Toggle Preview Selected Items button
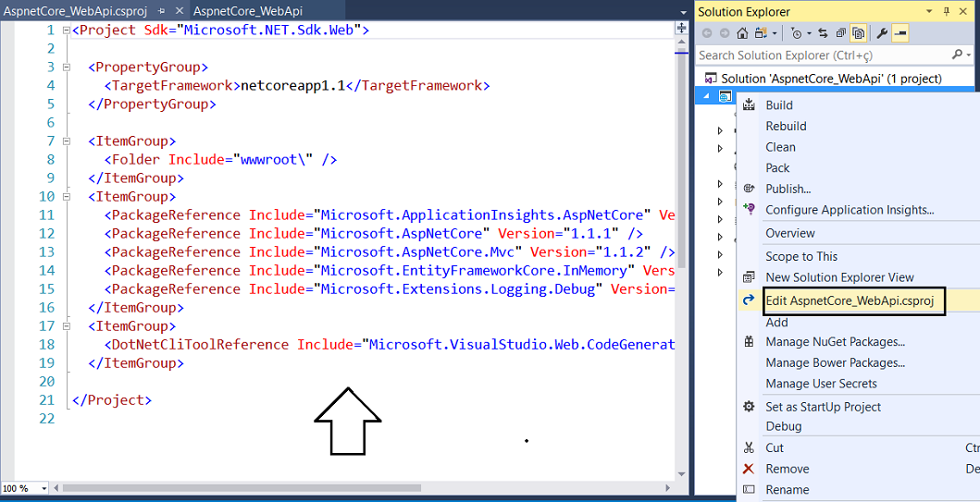The width and height of the screenshot is (980, 502). pyautogui.click(x=900, y=33)
